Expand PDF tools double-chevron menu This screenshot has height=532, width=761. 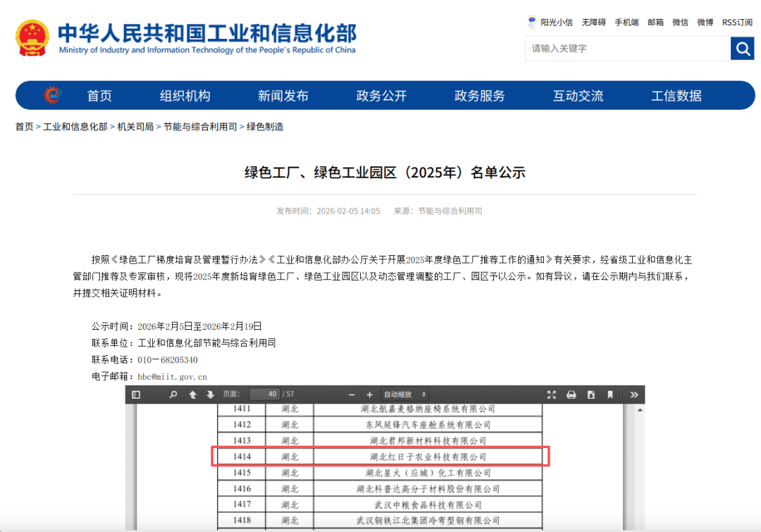tap(634, 395)
